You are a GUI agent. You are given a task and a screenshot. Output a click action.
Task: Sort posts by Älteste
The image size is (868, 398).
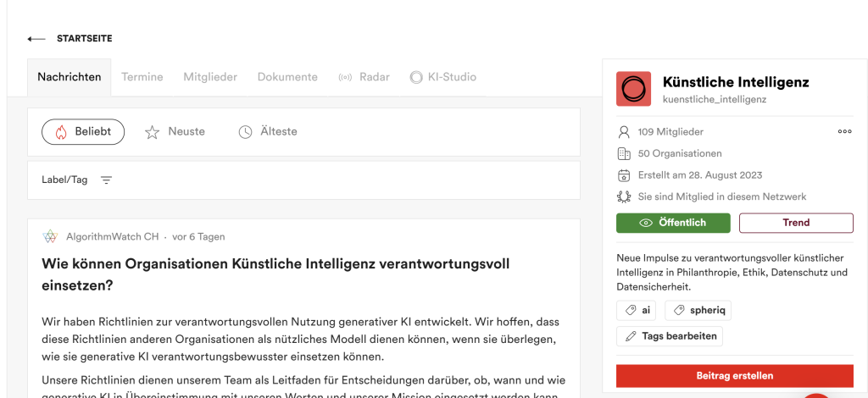click(268, 132)
